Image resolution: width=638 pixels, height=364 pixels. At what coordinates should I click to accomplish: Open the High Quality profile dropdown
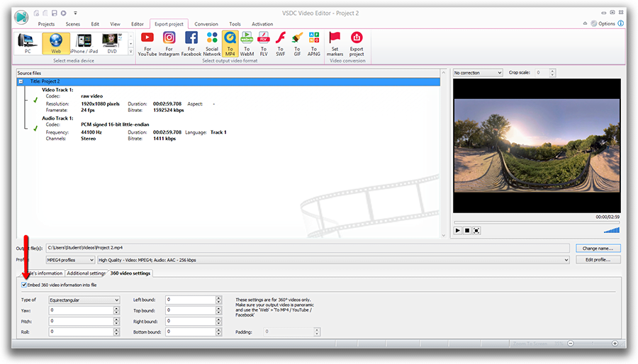click(x=333, y=260)
